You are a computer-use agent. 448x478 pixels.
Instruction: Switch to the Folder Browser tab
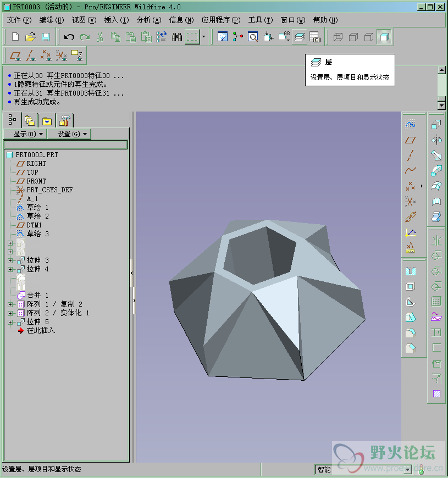[x=30, y=121]
